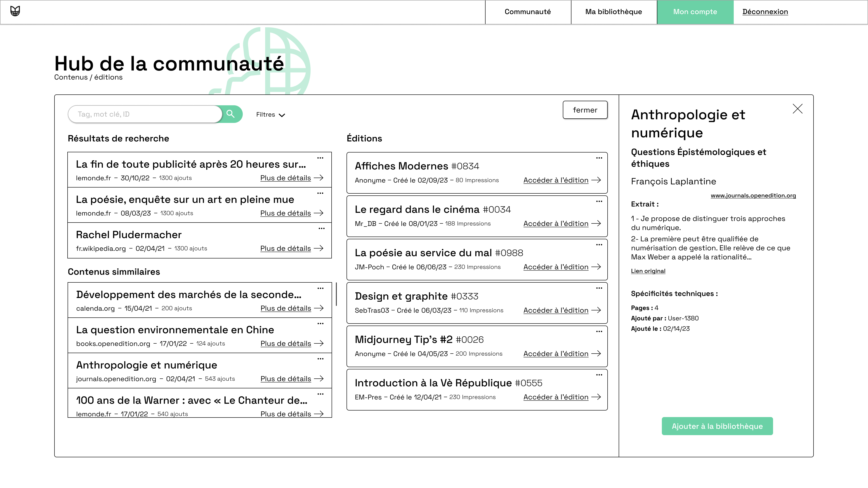
Task: Select the title Rachel Pludermacher
Action: 129,235
